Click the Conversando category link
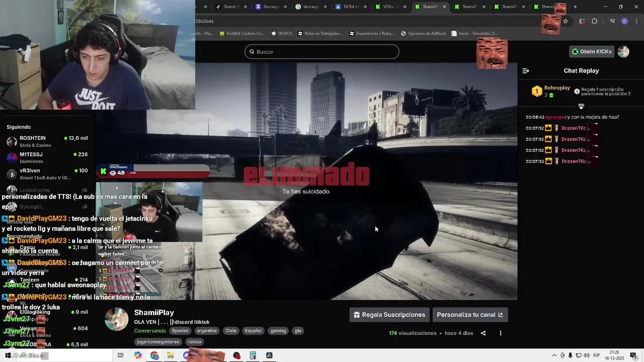 tap(150, 331)
